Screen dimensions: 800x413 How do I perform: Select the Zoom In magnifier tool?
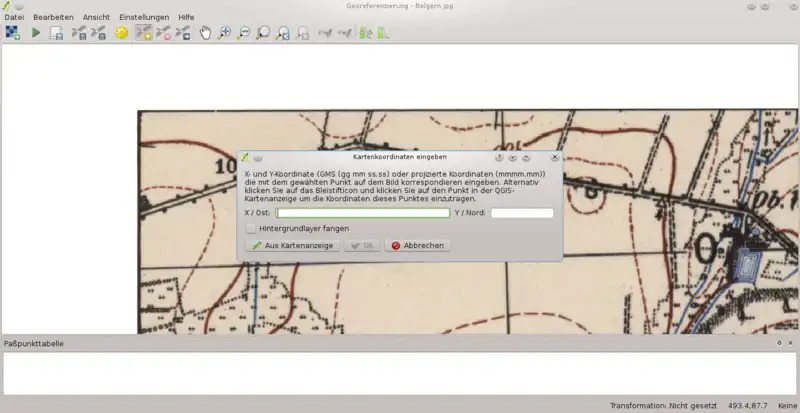[x=224, y=33]
